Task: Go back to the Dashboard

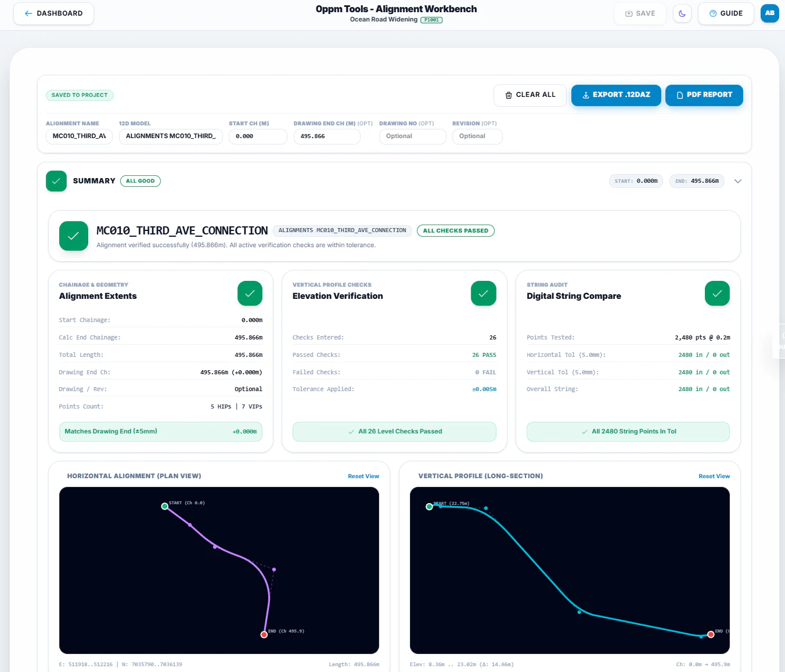Action: point(53,13)
